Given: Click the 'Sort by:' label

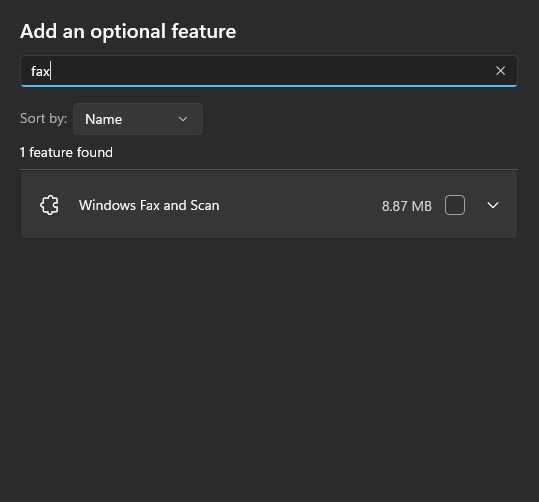Looking at the screenshot, I should point(43,119).
